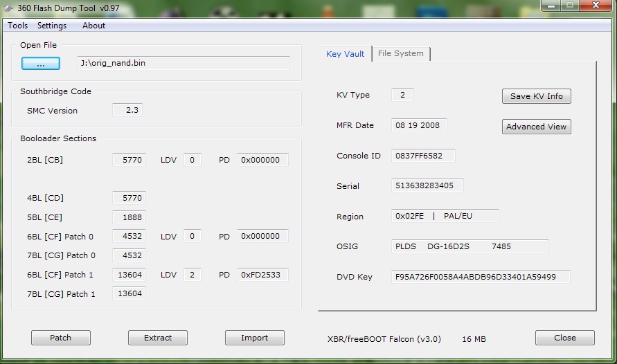Click the OSIG field PLDS DG-16D2S
This screenshot has height=364, width=617.
click(470, 246)
